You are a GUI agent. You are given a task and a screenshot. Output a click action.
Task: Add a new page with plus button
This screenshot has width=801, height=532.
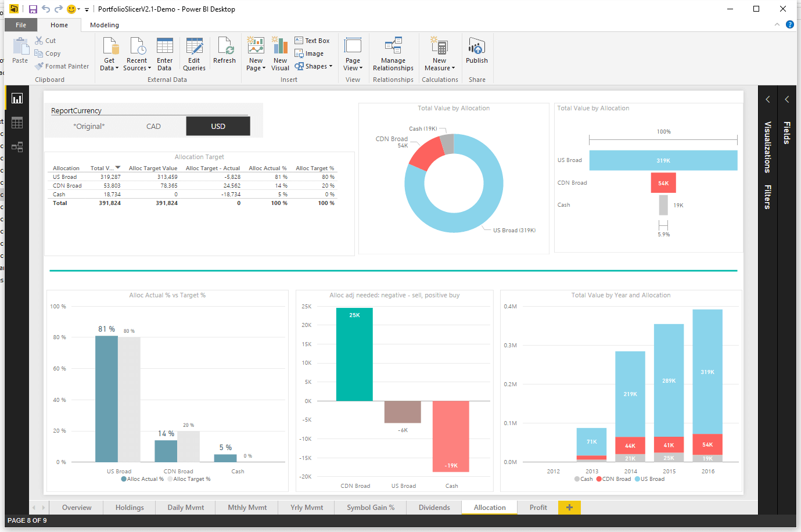[569, 508]
